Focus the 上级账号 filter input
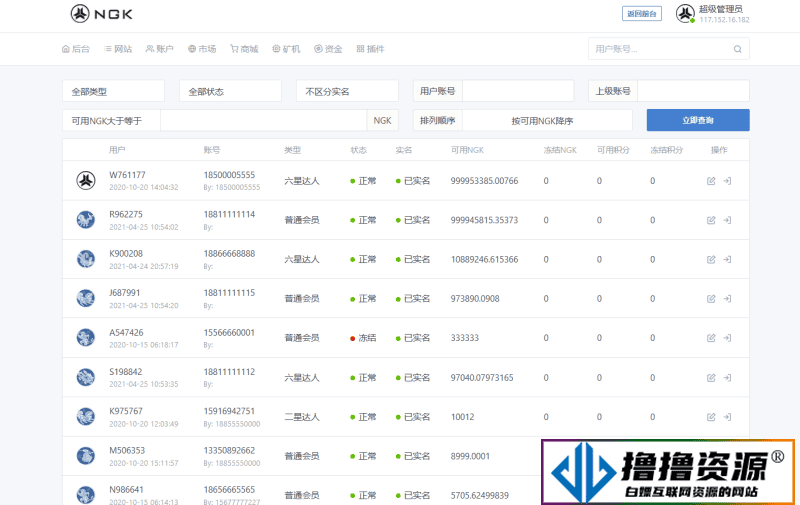800x505 pixels. [693, 91]
